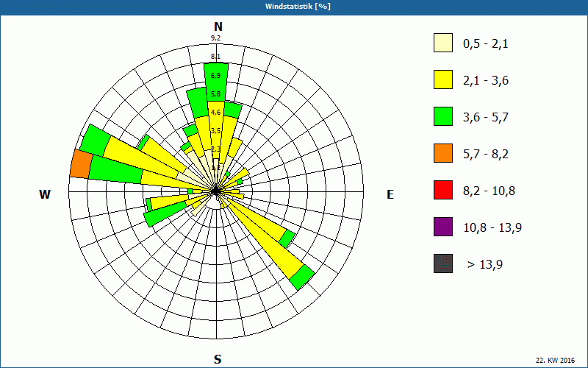The image size is (588, 368).
Task: Click the green 3,6 - 5,7 legend swatch
Action: coord(443,116)
